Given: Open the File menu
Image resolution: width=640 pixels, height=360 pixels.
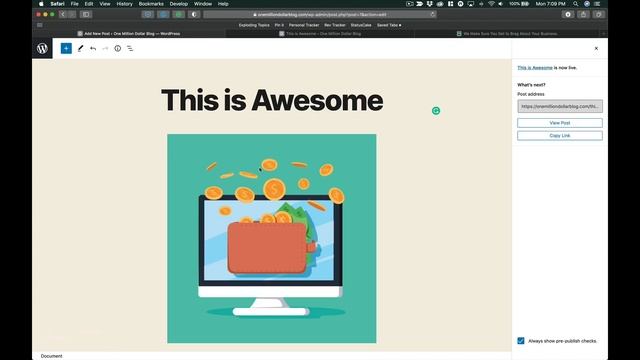Looking at the screenshot, I should (x=75, y=4).
